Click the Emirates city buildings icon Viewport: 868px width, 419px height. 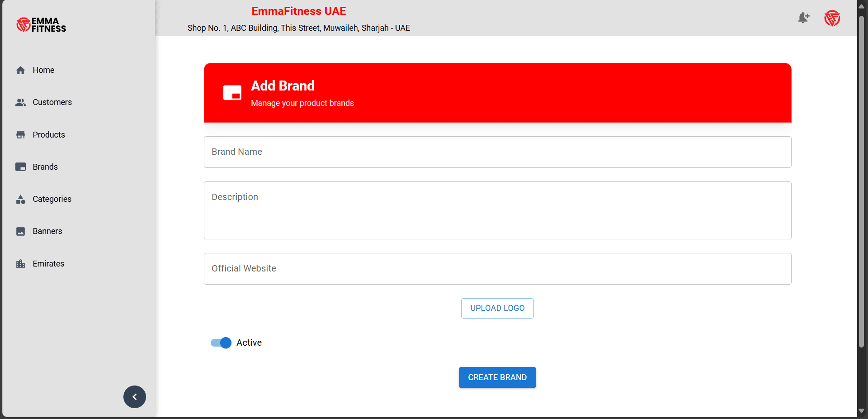pos(20,264)
